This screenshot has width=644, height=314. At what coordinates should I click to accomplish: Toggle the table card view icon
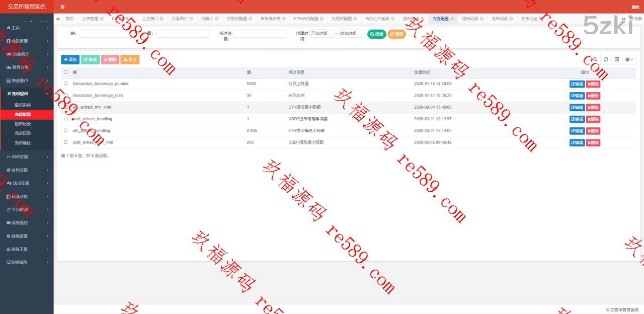pos(617,59)
